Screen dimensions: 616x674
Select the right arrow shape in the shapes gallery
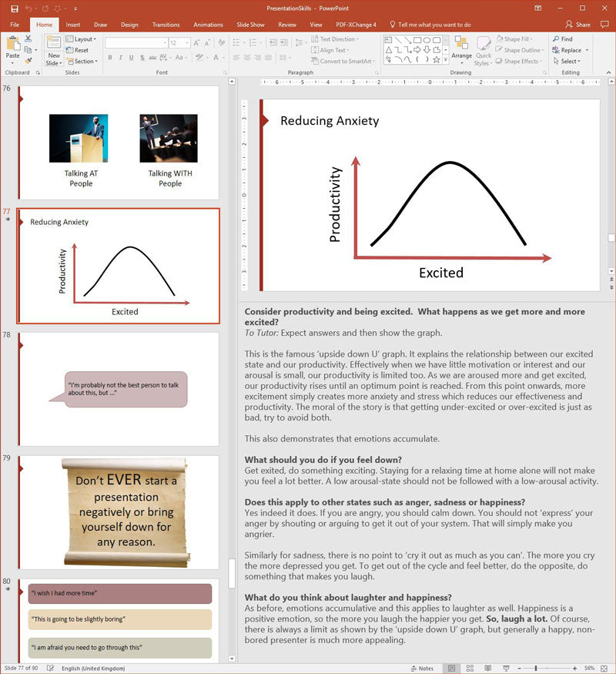pos(417,50)
